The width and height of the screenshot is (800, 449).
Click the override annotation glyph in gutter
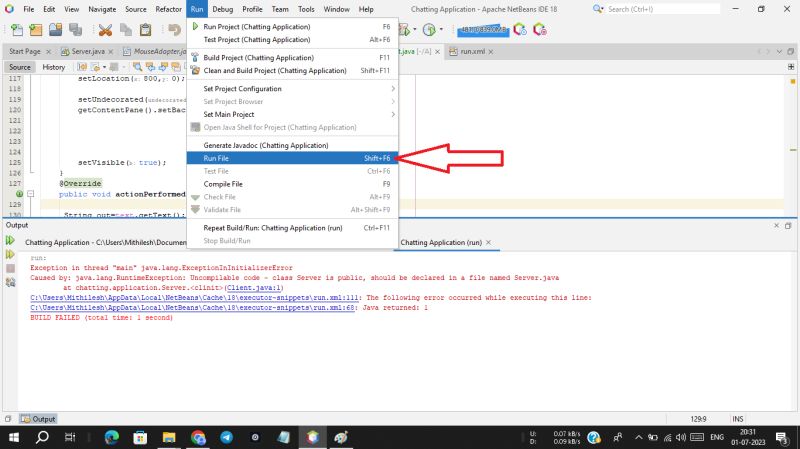19,194
